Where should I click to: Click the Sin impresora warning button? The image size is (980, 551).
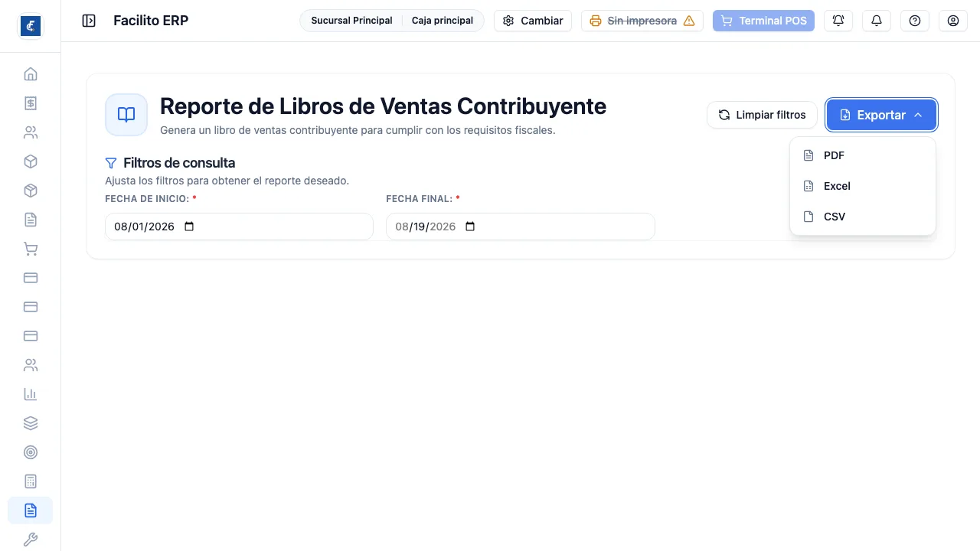642,21
